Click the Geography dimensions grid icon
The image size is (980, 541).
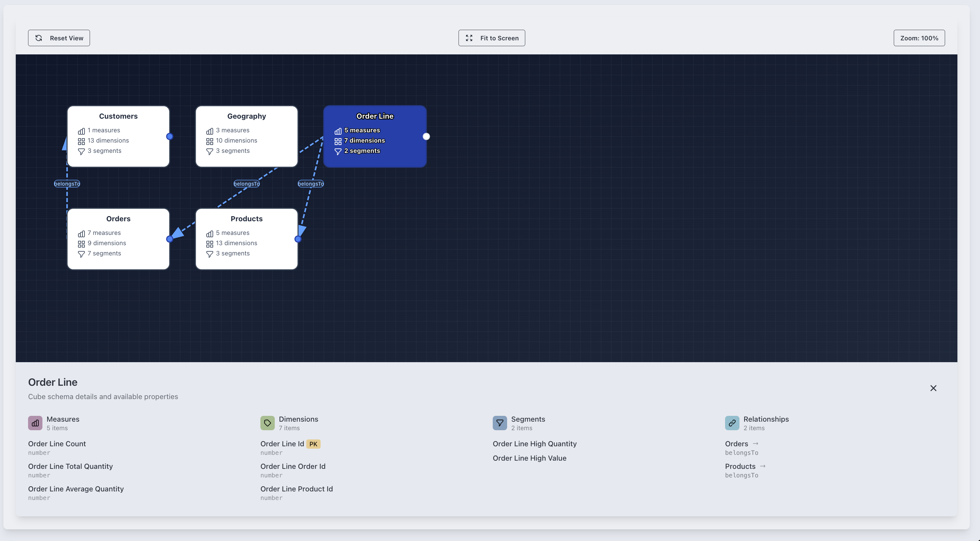[x=210, y=142]
